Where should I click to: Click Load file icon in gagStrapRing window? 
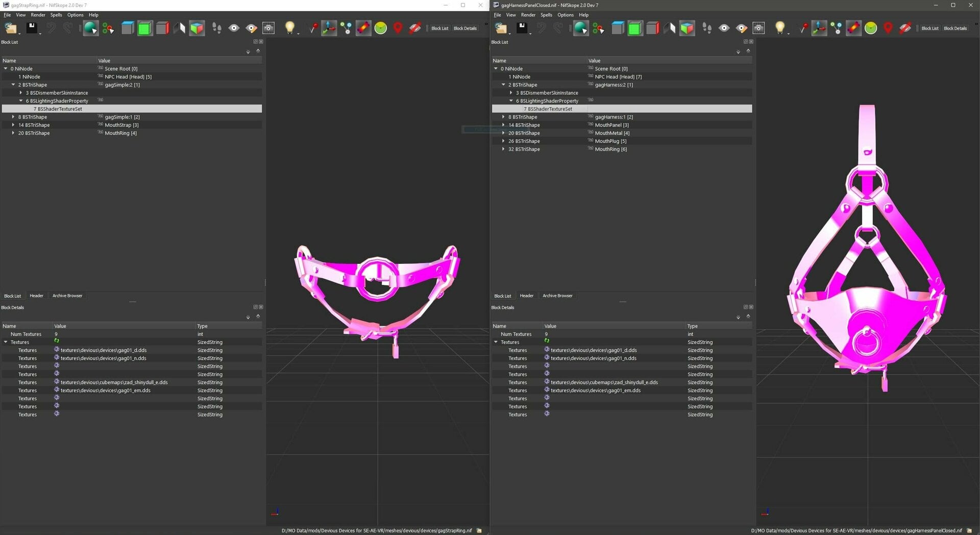[11, 28]
